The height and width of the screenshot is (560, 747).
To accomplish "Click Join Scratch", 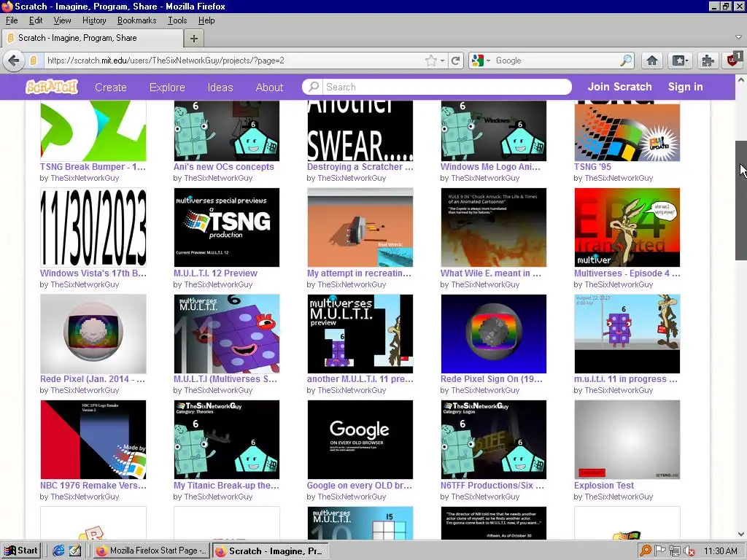I will [x=619, y=87].
